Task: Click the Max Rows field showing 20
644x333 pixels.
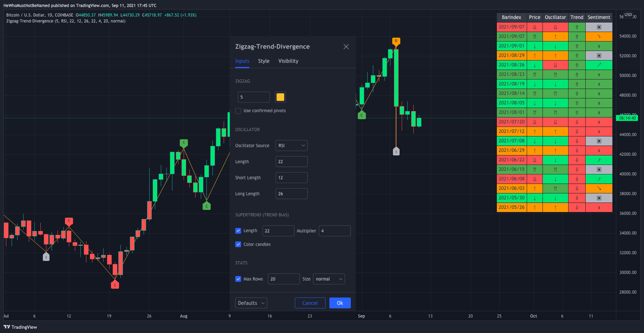Action: click(x=284, y=279)
